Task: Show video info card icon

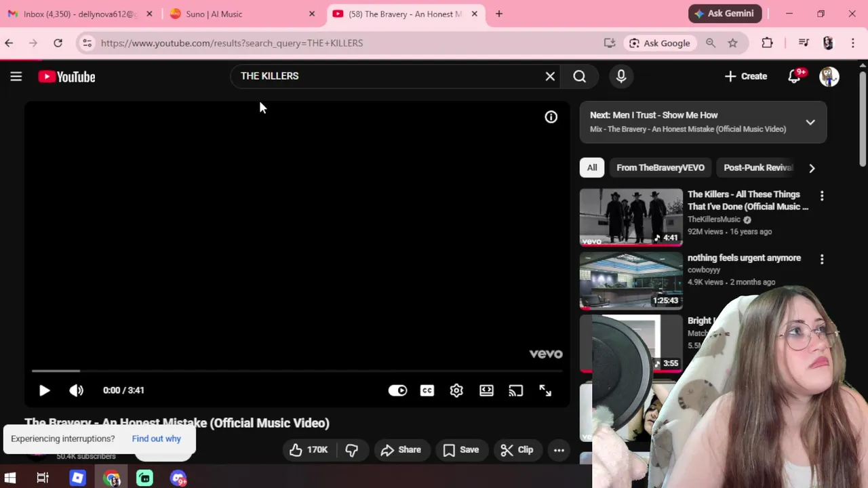Action: 551,117
